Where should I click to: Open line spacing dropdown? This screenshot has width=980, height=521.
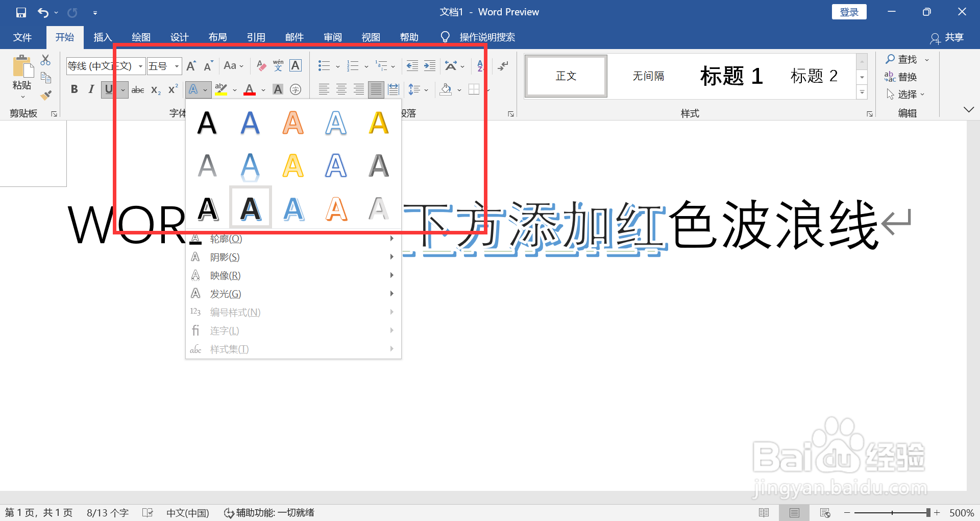pos(418,90)
